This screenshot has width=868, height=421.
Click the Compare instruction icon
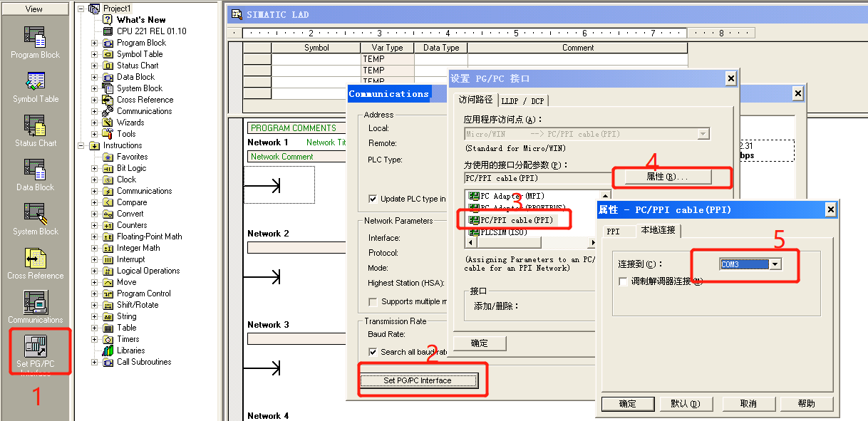coord(108,202)
